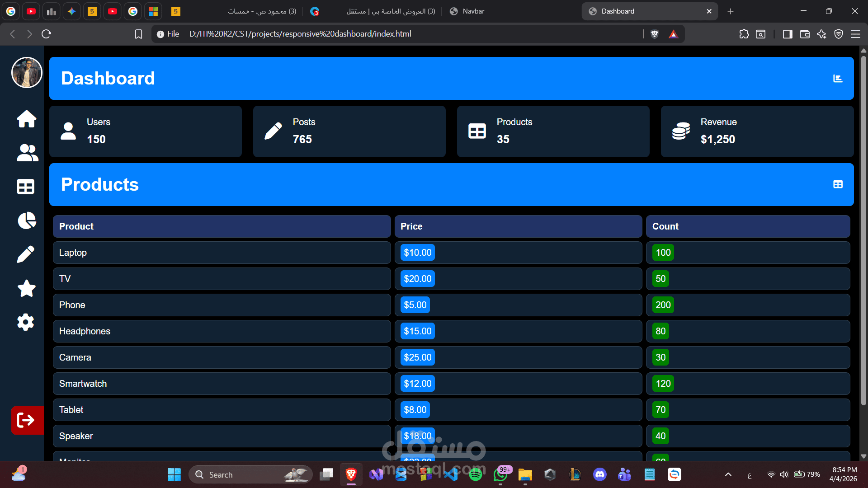This screenshot has width=868, height=488.
Task: Toggle the browser sidebar panel
Action: point(788,34)
